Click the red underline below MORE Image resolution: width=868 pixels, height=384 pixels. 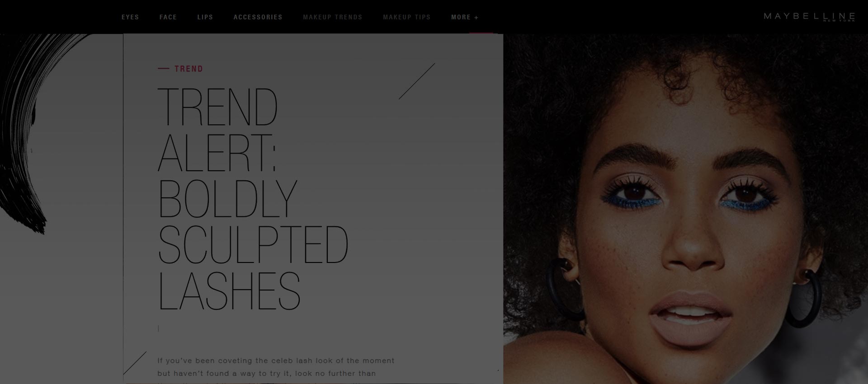(481, 33)
